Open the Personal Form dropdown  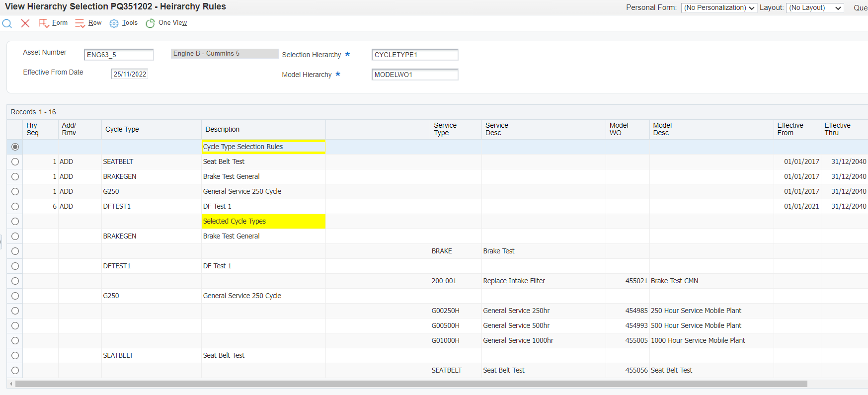pyautogui.click(x=719, y=8)
